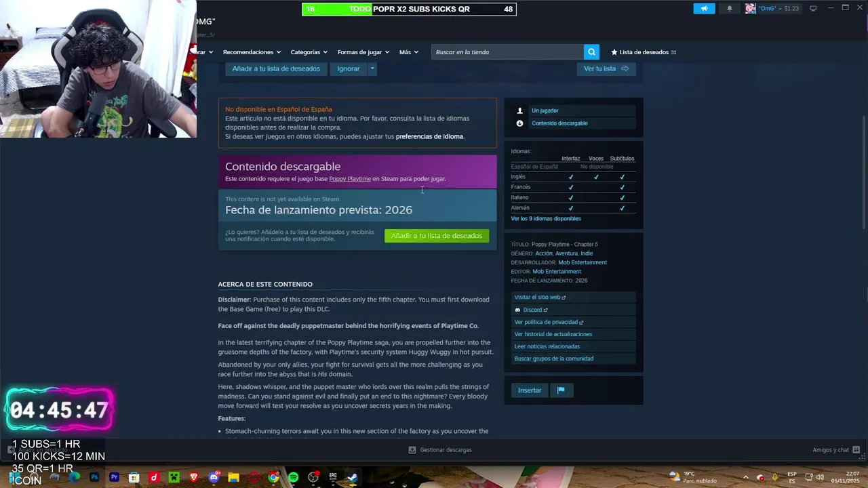Viewport: 868px width, 488px height.
Task: Open Microsoft Edge from the taskbar
Action: pos(75,477)
